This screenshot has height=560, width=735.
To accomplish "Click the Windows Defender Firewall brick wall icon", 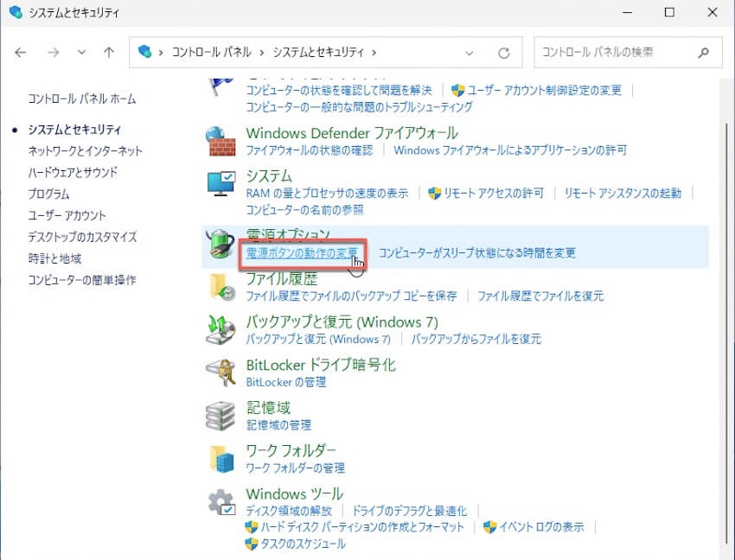I will pyautogui.click(x=221, y=141).
